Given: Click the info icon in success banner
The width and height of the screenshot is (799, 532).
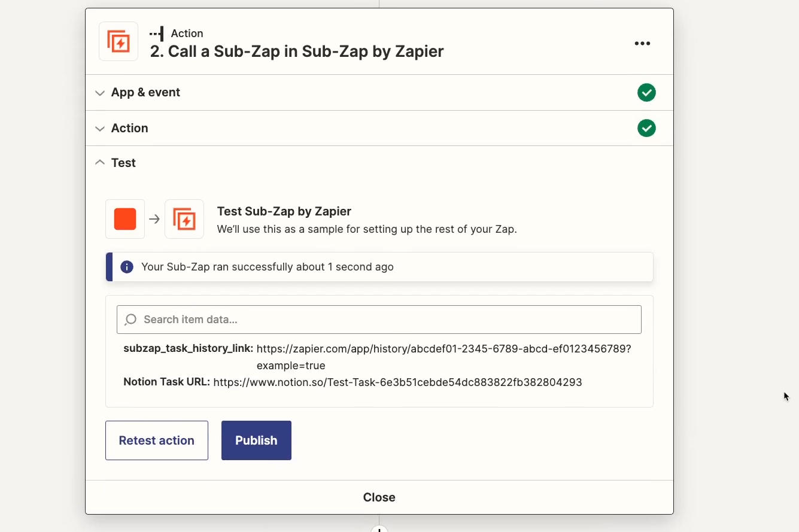Looking at the screenshot, I should (x=127, y=267).
